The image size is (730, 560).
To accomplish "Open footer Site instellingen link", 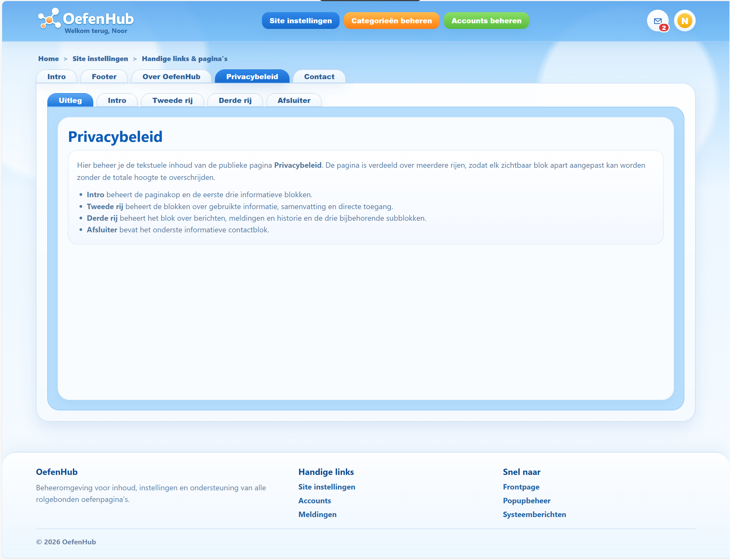I will (327, 487).
